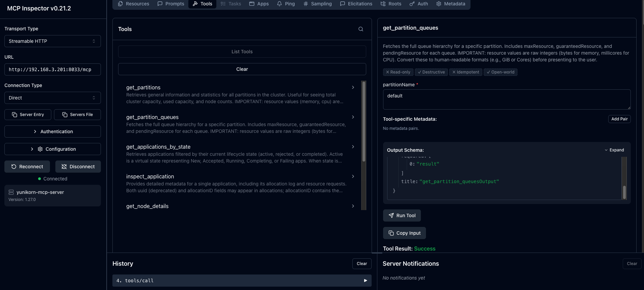
Task: Click Reconnect with the refresh icon
Action: pos(27,167)
